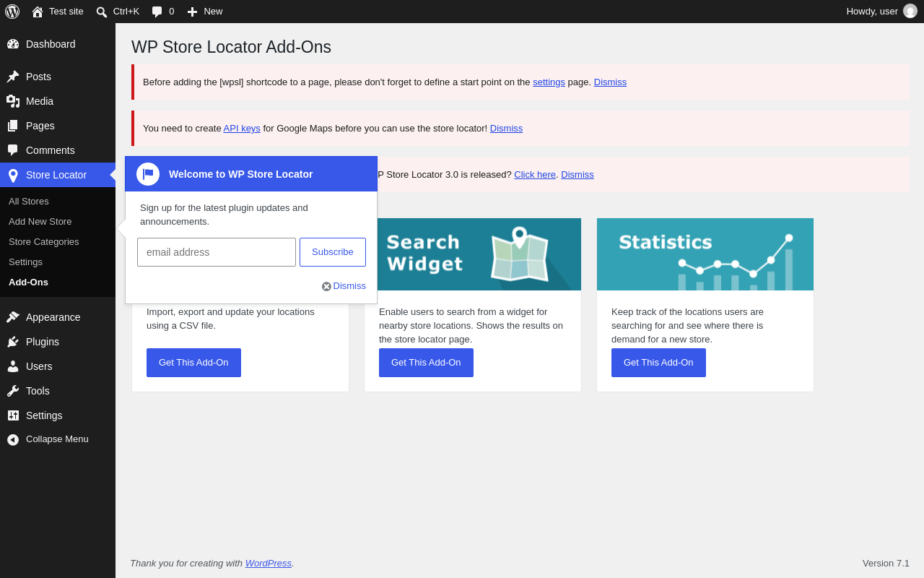Open the Appearance menu
This screenshot has height=578, width=924.
coord(58,317)
